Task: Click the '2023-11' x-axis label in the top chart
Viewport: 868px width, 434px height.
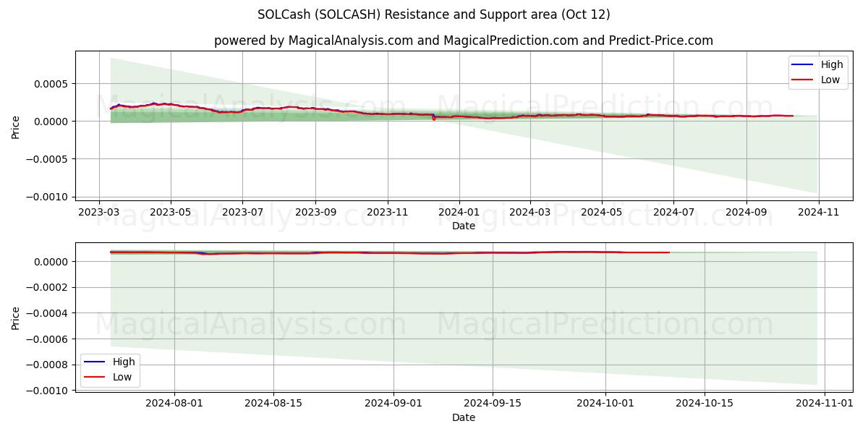Action: point(388,213)
